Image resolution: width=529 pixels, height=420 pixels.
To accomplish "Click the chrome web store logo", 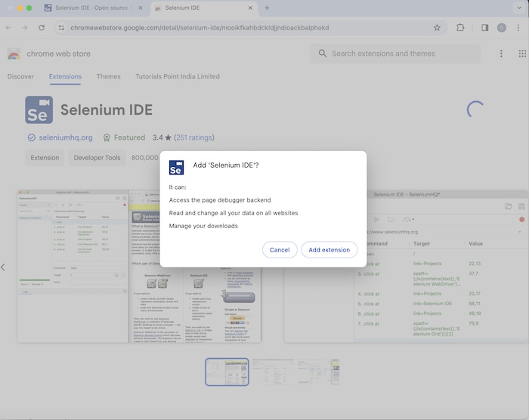I will click(14, 54).
